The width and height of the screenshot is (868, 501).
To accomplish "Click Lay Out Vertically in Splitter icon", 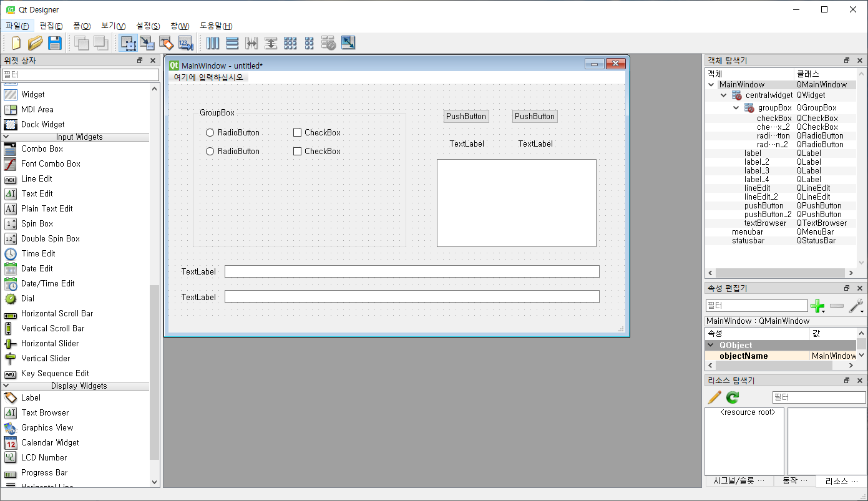I will click(x=271, y=43).
